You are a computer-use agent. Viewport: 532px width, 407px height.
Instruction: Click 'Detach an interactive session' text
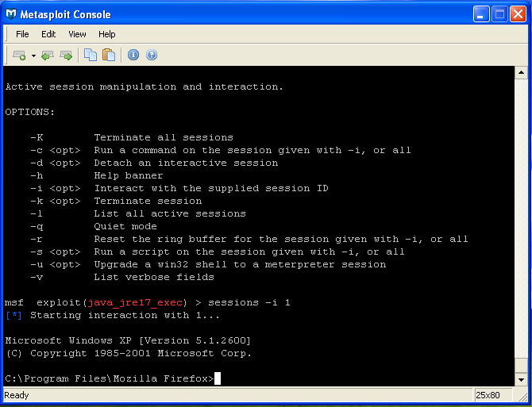tap(186, 163)
